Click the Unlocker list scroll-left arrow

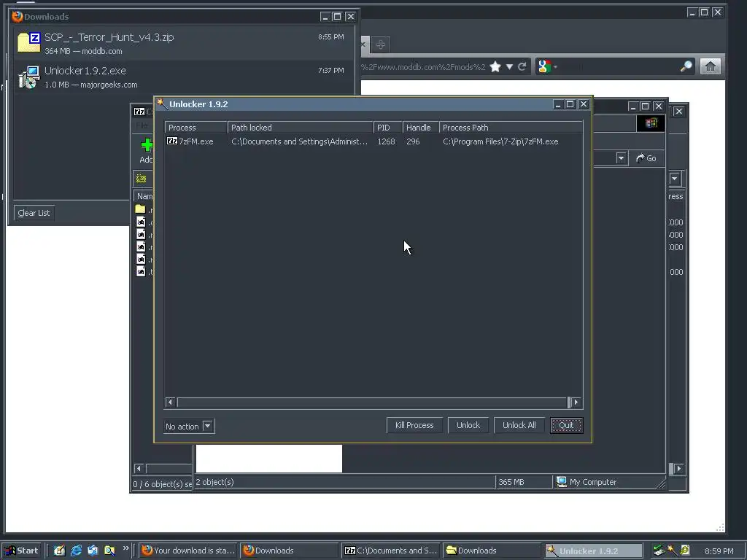click(170, 402)
